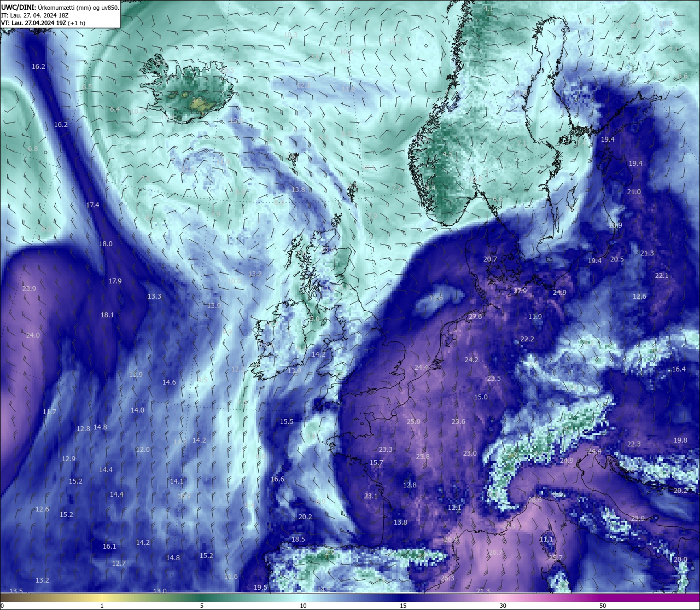Click the 11.1 value on the map
Viewport: 700px width, 610px height.
click(x=546, y=539)
